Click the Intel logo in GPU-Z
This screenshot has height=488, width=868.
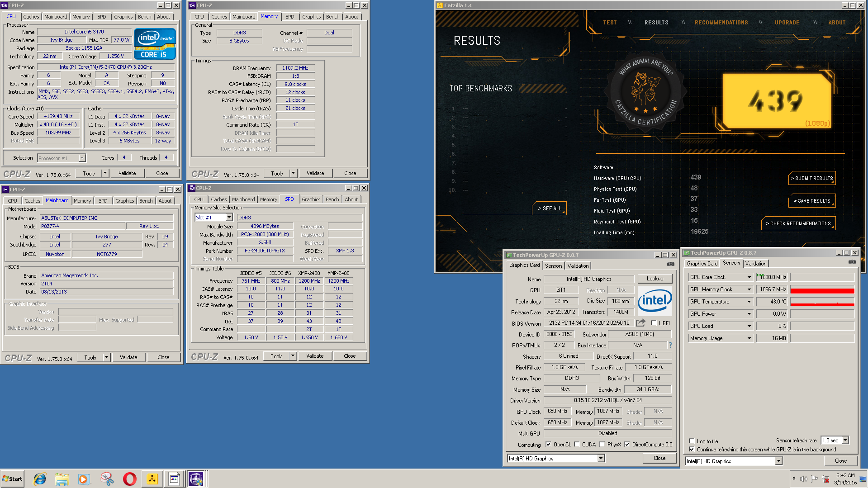pyautogui.click(x=655, y=301)
